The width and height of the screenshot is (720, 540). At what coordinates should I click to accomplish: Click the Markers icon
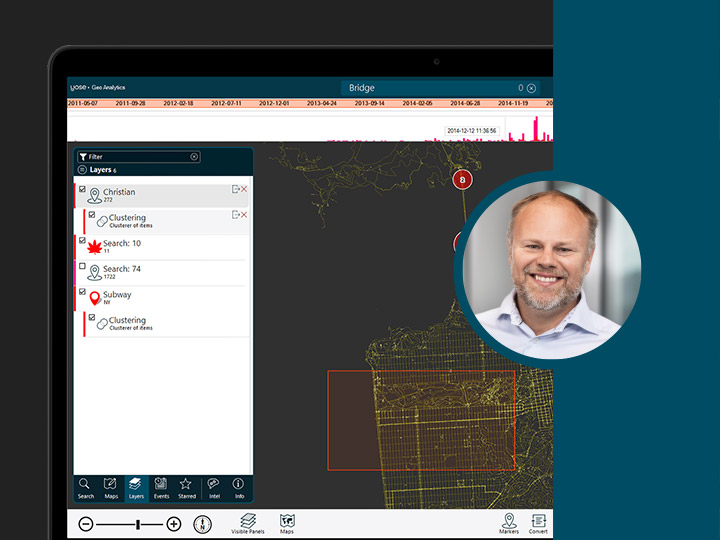click(x=509, y=523)
